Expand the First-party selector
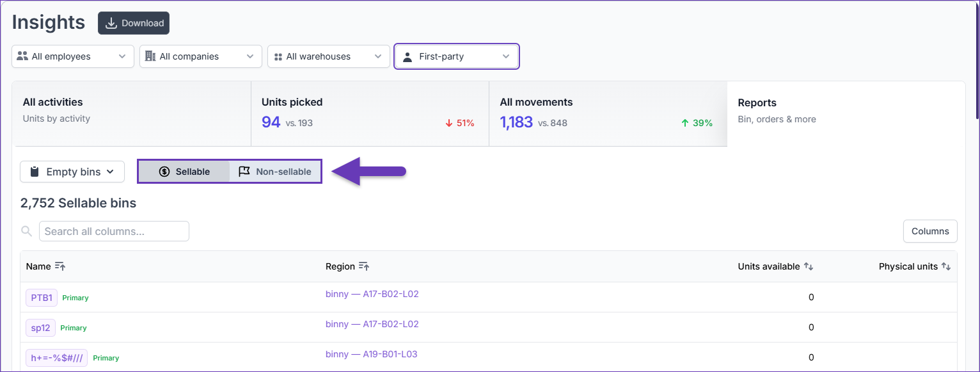The width and height of the screenshot is (980, 372). (457, 56)
